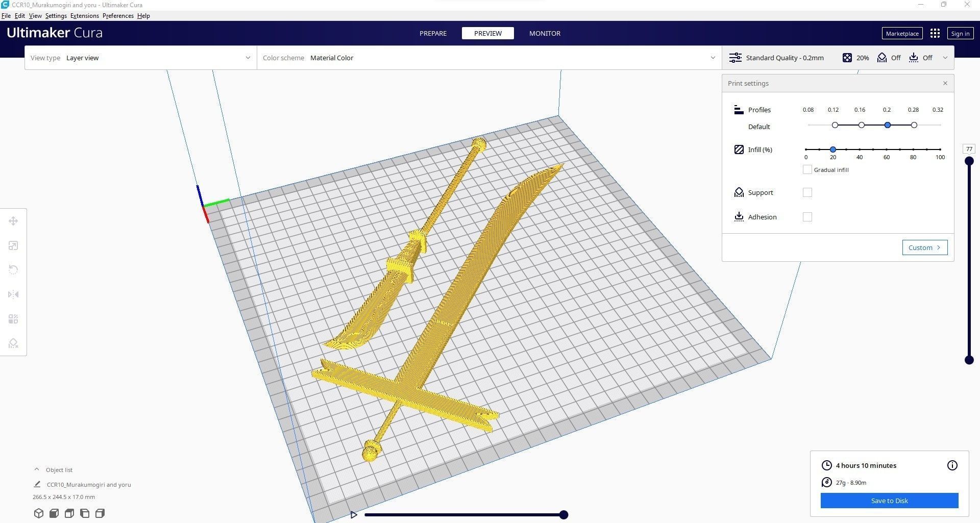The width and height of the screenshot is (980, 523).
Task: Select the Support Blocker tool
Action: (13, 343)
